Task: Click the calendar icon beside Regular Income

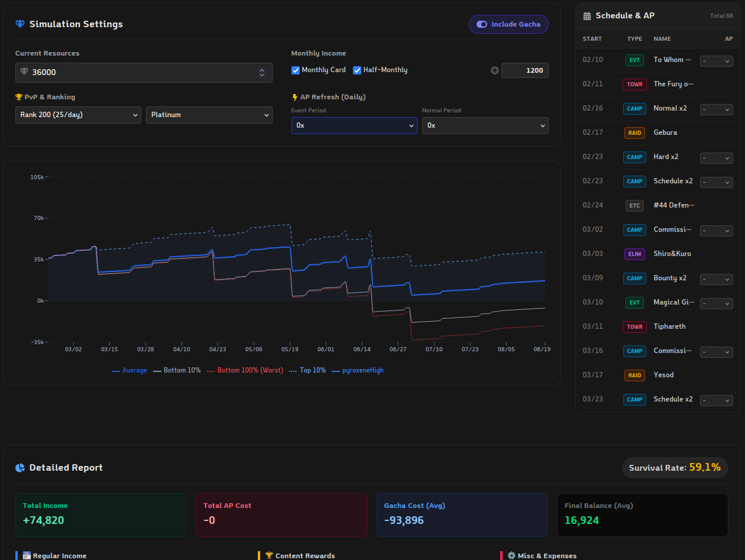Action: pos(26,556)
